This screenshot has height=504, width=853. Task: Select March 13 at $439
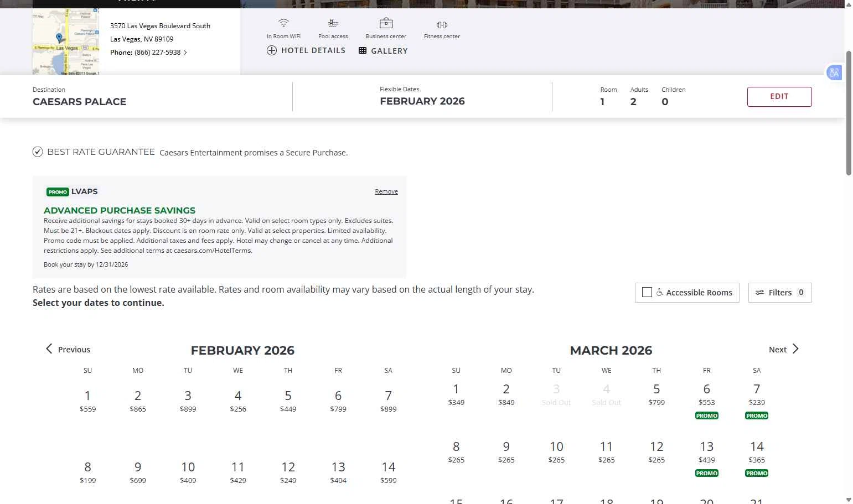[707, 452]
